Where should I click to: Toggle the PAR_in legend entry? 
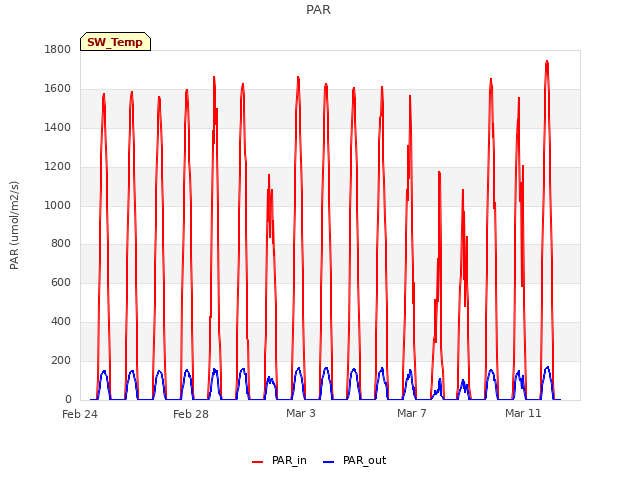click(x=280, y=461)
